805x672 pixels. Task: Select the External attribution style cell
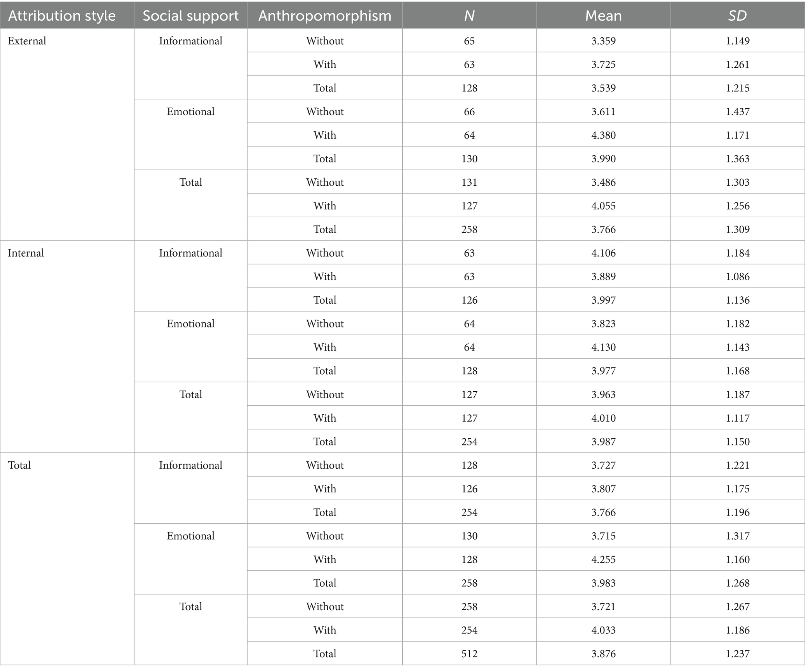click(x=27, y=41)
